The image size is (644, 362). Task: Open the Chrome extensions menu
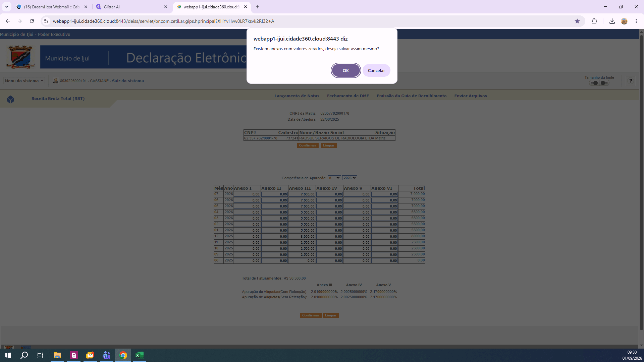pyautogui.click(x=594, y=21)
